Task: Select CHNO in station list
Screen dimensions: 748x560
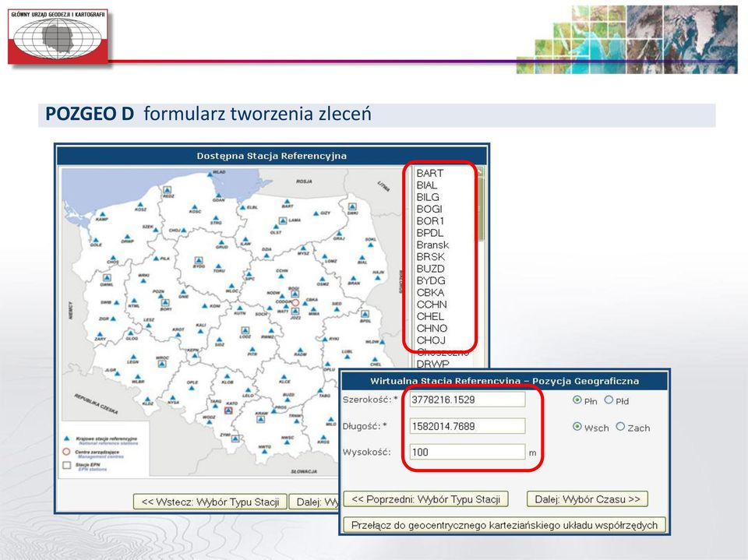Action: click(x=432, y=328)
